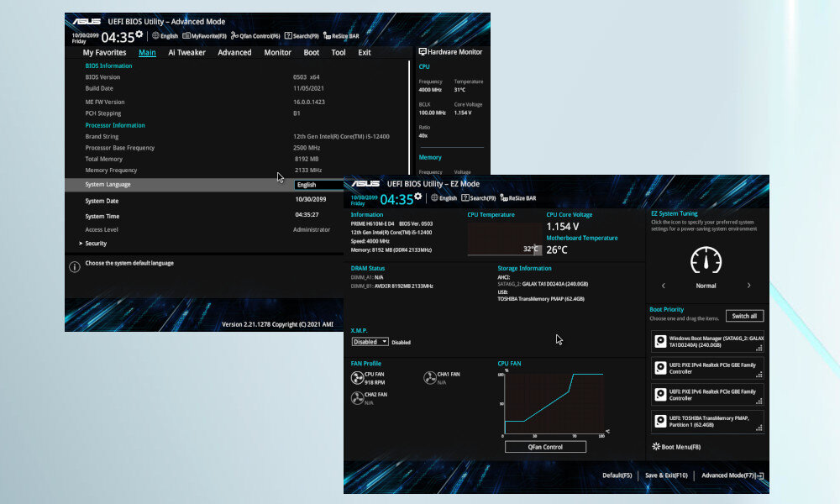Click the Access Level value "Administrator"
The image size is (840, 504).
click(x=312, y=229)
